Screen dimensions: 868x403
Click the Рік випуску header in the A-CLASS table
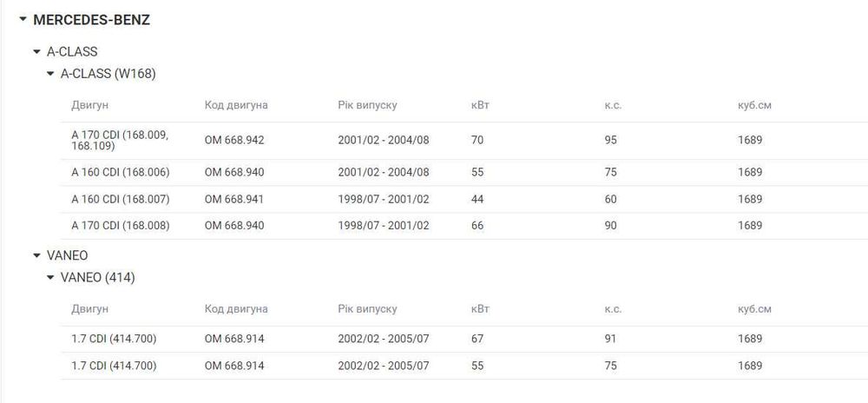pos(367,105)
